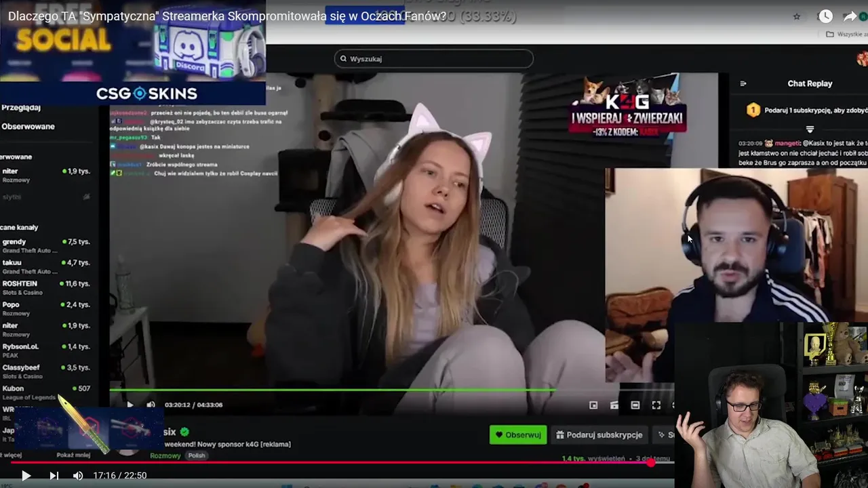Viewport: 868px width, 488px height.
Task: Click the 'Chat Replay' header
Action: coord(810,83)
